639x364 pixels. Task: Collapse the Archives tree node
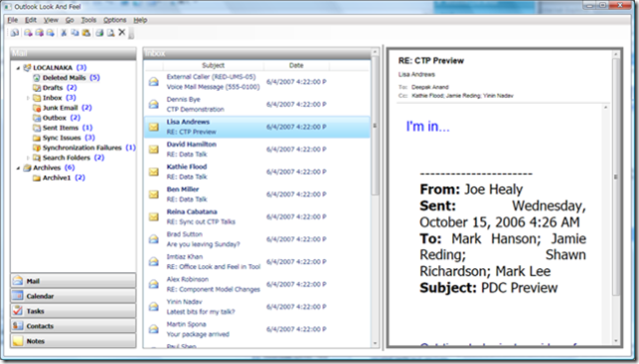[18, 168]
